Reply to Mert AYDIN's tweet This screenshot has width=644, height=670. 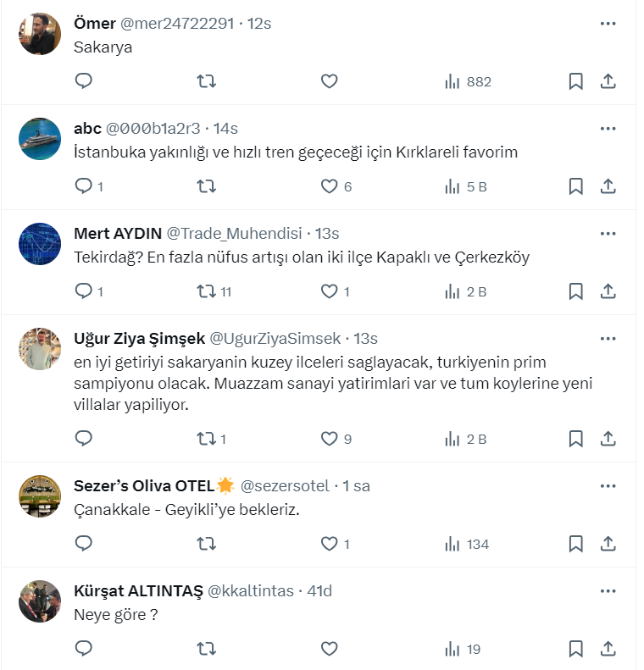click(83, 291)
